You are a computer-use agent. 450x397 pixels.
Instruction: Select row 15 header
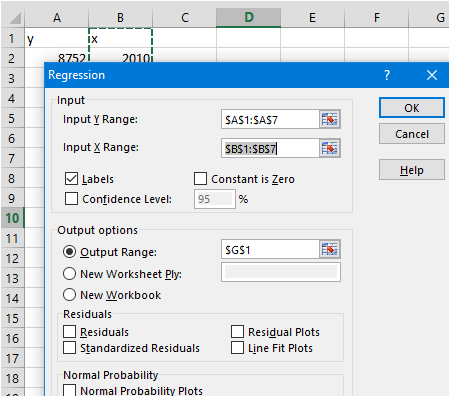(x=12, y=318)
